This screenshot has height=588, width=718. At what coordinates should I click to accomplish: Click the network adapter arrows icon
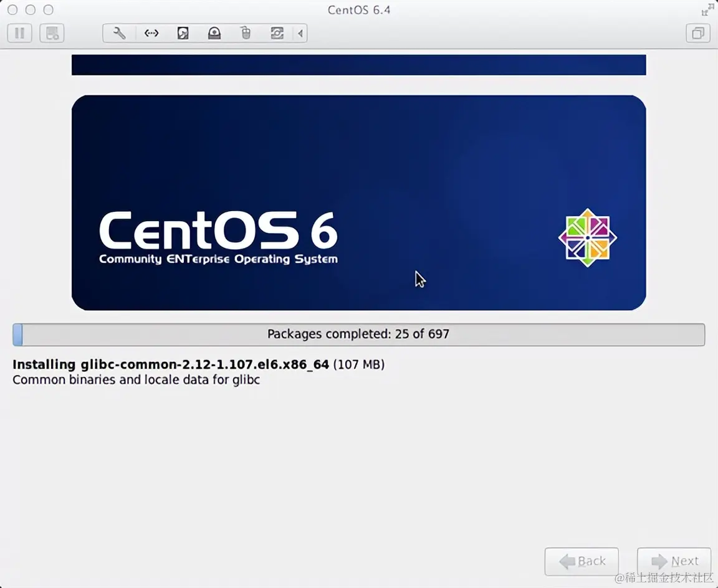[151, 34]
